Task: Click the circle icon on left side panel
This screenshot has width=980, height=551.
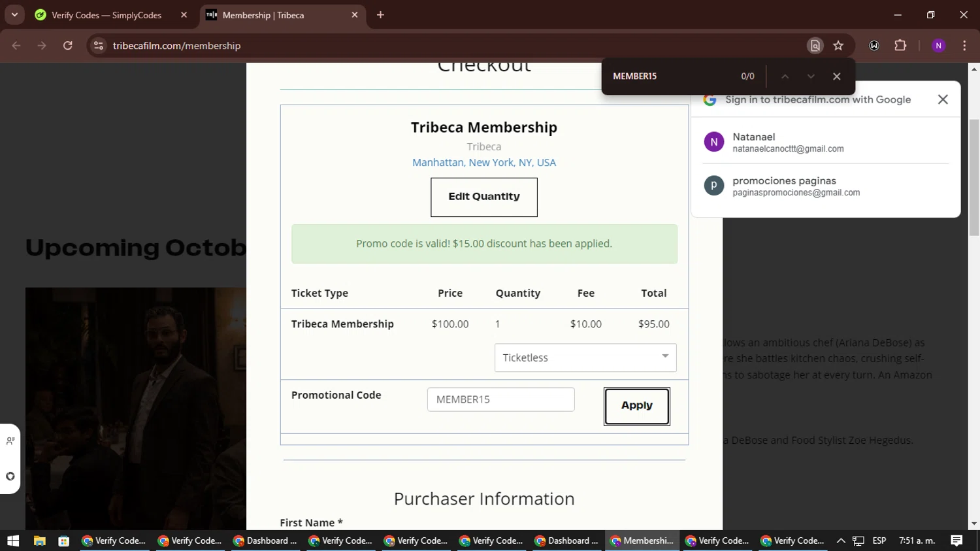Action: point(10,476)
